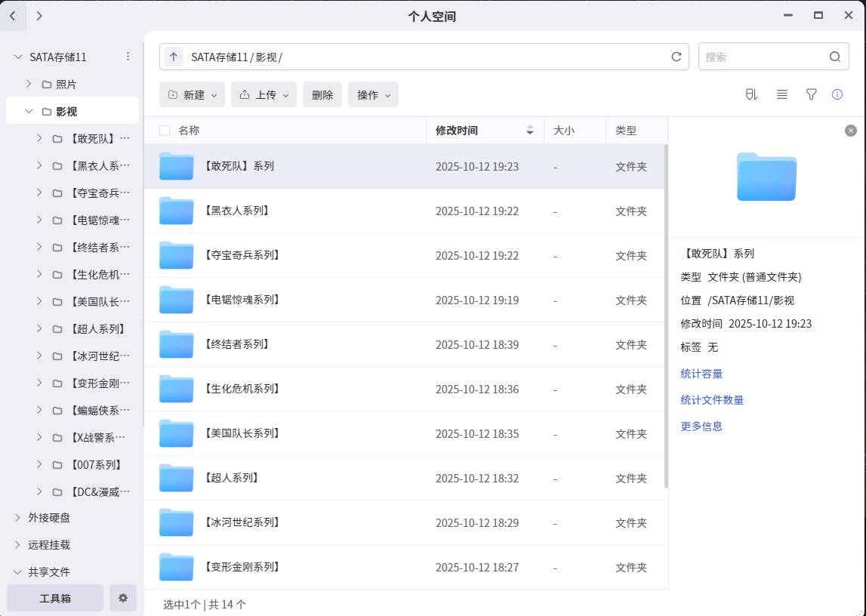
Task: Sort by 修改时间 column header
Action: pyautogui.click(x=457, y=131)
